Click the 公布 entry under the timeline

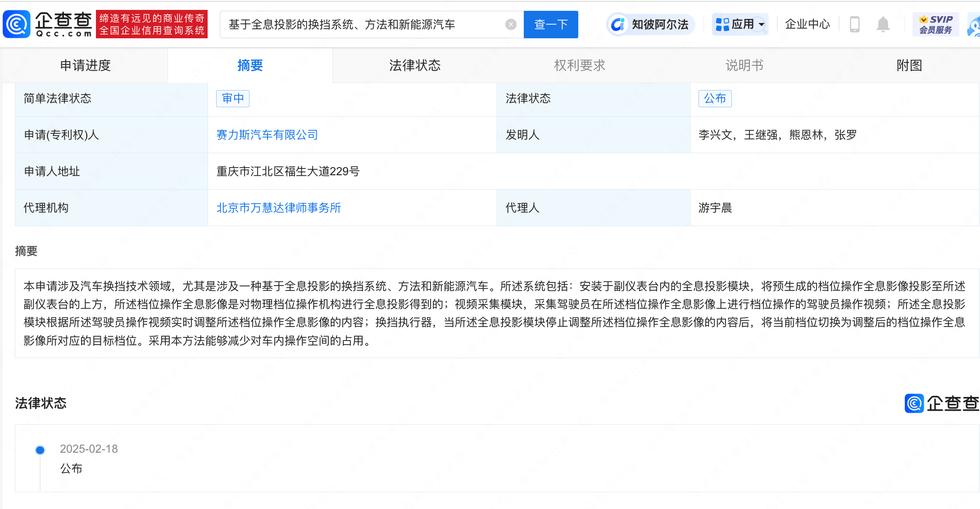(71, 468)
